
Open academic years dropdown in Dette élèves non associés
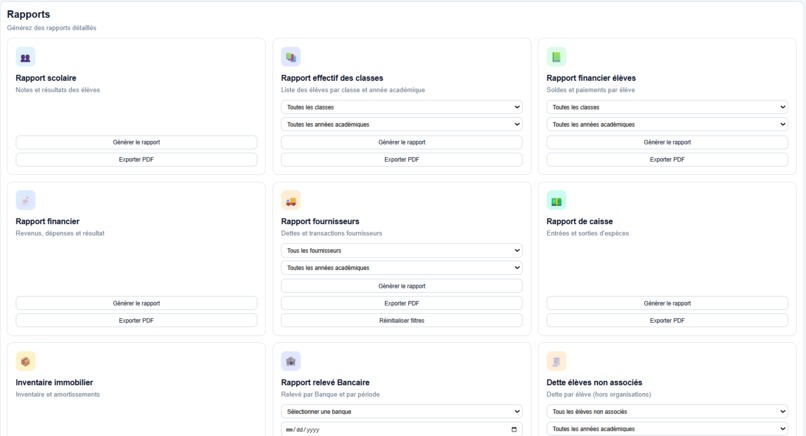tap(667, 429)
